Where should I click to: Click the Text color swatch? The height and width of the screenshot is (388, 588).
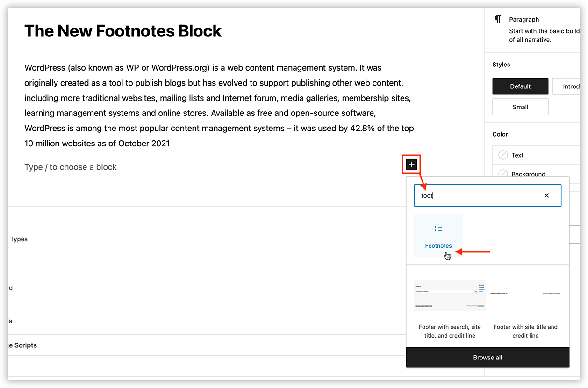point(503,155)
